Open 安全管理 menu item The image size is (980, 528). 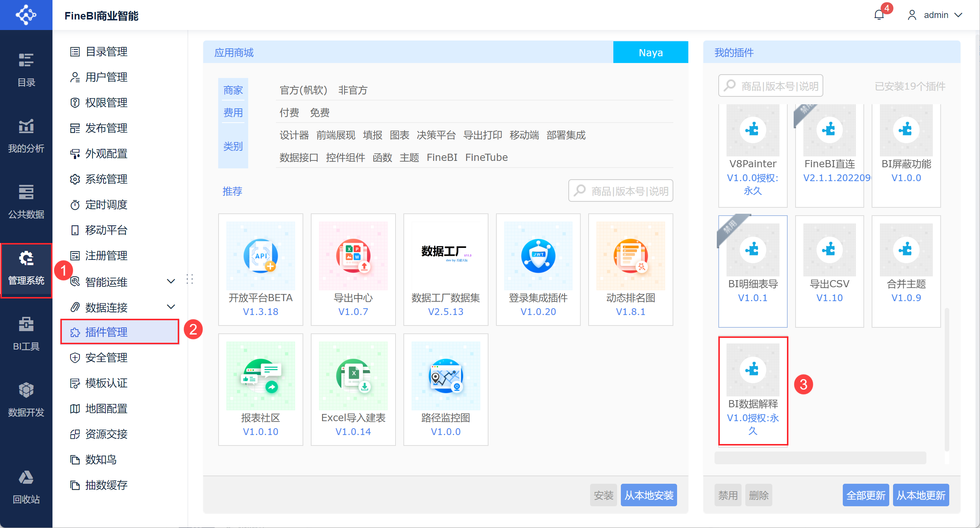[x=106, y=358]
